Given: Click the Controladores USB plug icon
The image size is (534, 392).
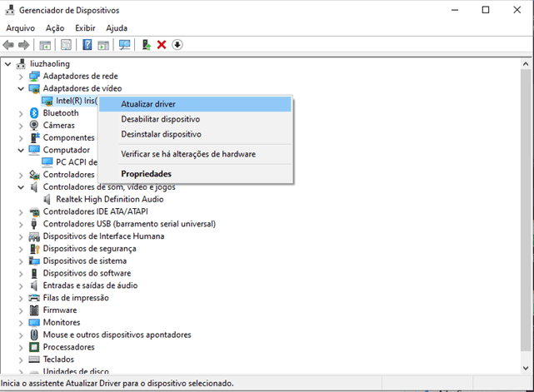Looking at the screenshot, I should pos(33,224).
